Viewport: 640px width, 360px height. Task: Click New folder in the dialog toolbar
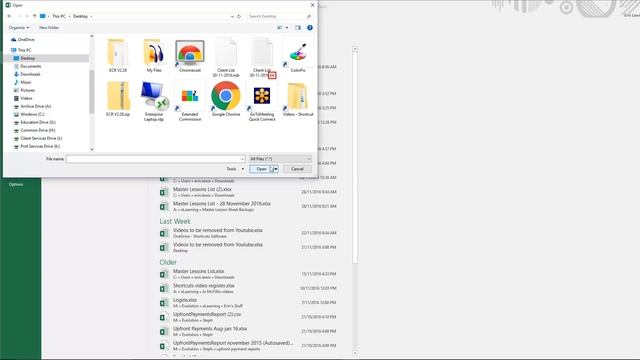coord(49,28)
